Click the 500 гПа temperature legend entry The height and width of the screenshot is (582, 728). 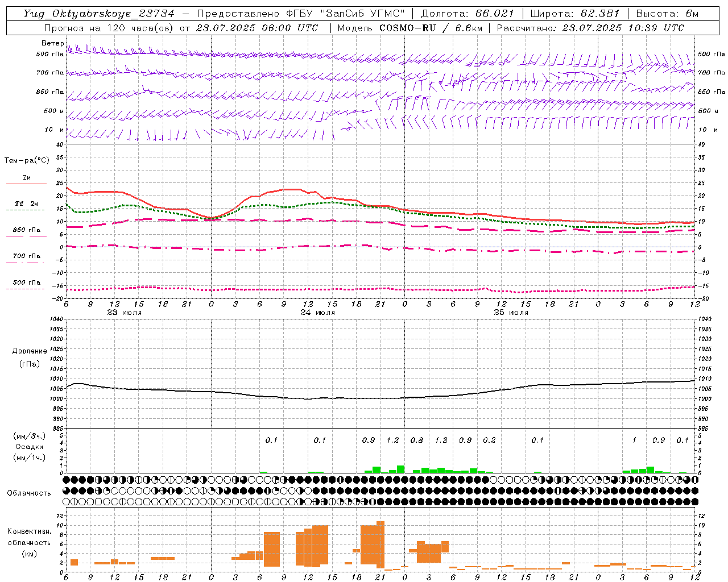pyautogui.click(x=26, y=282)
